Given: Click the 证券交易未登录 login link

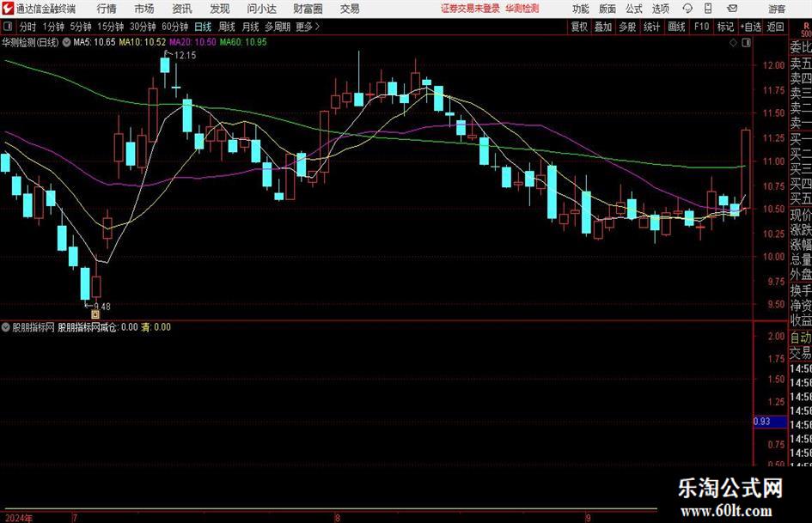Looking at the screenshot, I should pos(470,9).
